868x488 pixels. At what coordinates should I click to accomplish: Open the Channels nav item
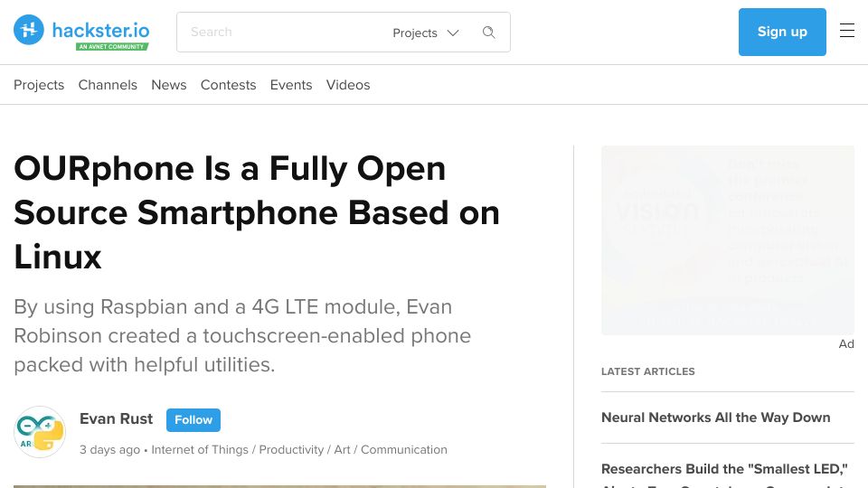(108, 85)
